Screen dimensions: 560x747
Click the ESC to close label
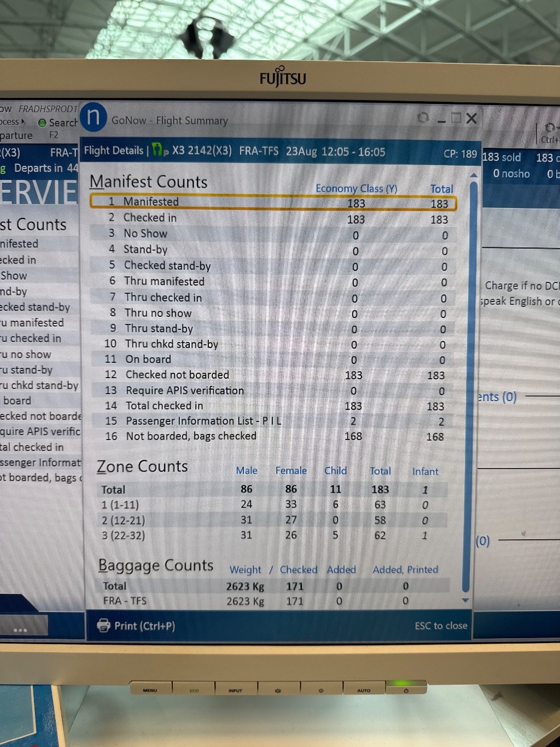(x=441, y=626)
